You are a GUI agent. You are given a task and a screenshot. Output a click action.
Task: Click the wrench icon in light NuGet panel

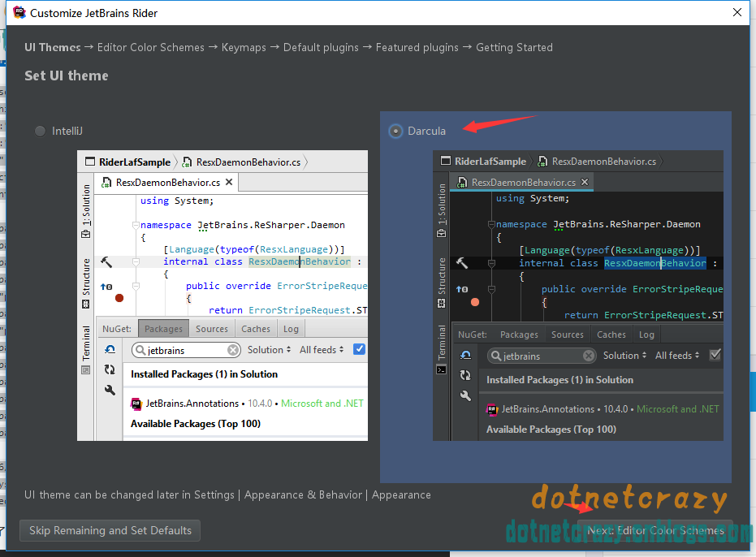110,390
